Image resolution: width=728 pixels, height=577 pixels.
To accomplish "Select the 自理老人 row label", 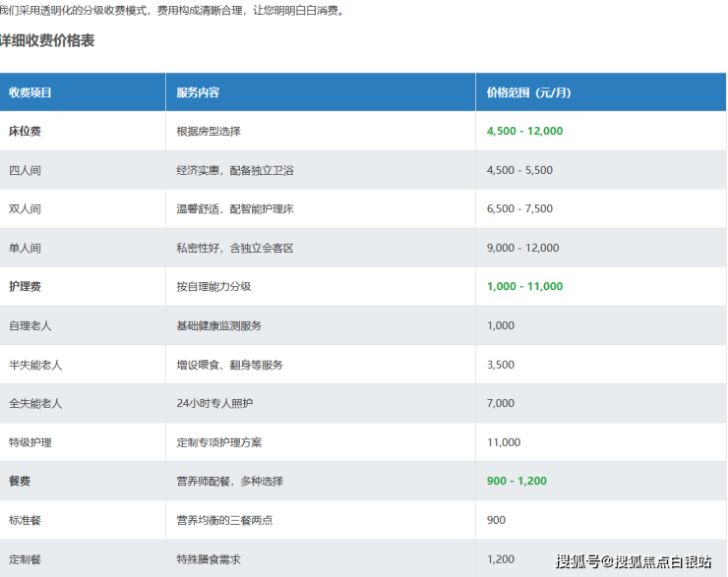I will pos(30,325).
